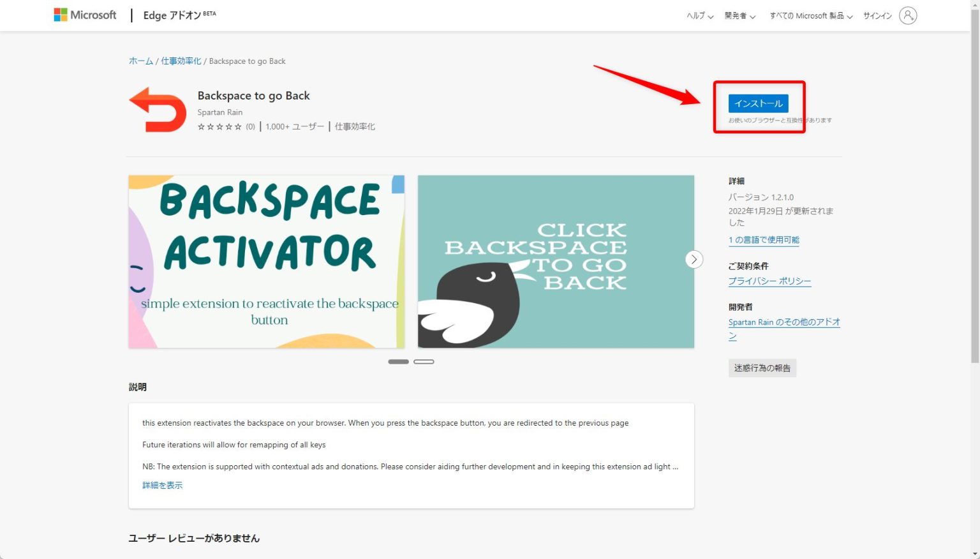Open the 仕事効率化 category breadcrumb

181,61
